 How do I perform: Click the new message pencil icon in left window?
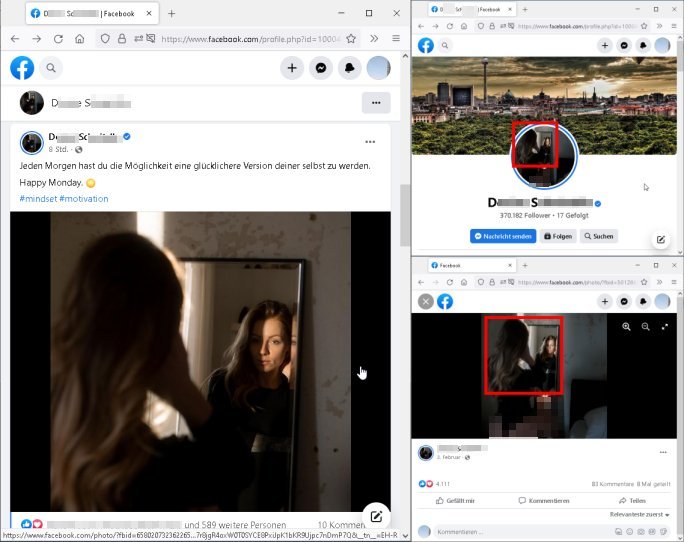coord(376,517)
